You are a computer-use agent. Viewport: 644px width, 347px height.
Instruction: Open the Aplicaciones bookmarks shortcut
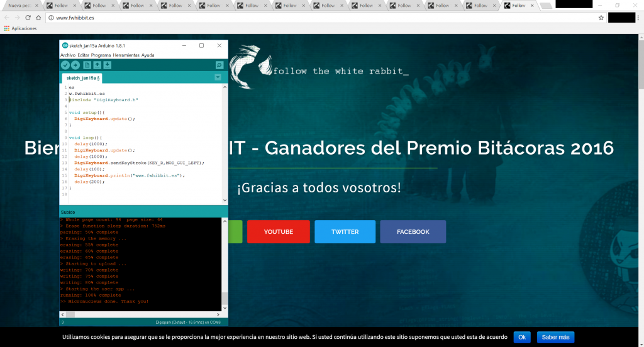20,28
